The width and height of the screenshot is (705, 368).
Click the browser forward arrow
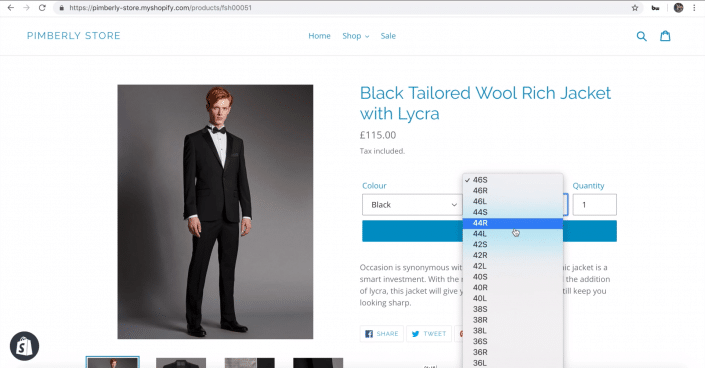click(27, 8)
